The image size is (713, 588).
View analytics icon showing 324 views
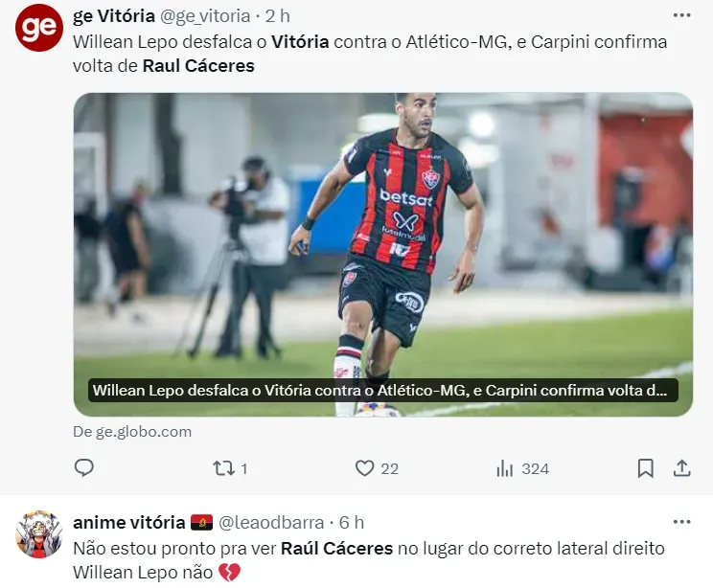coord(505,468)
